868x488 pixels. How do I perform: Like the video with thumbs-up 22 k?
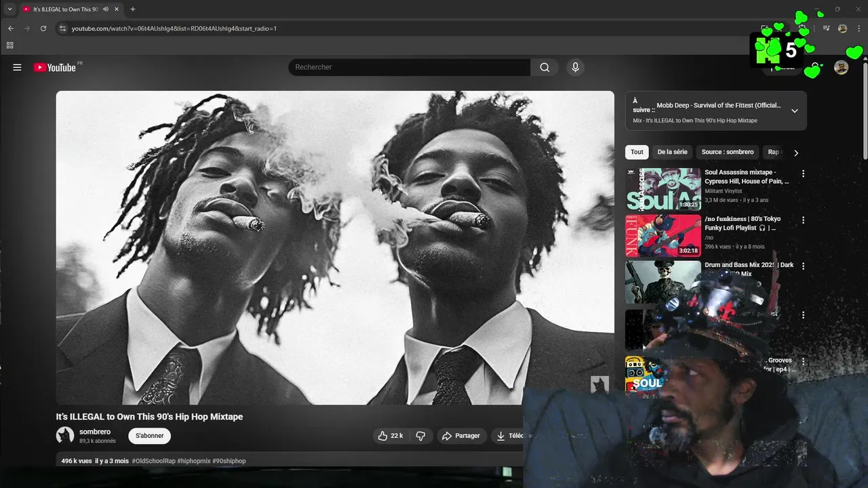(390, 436)
